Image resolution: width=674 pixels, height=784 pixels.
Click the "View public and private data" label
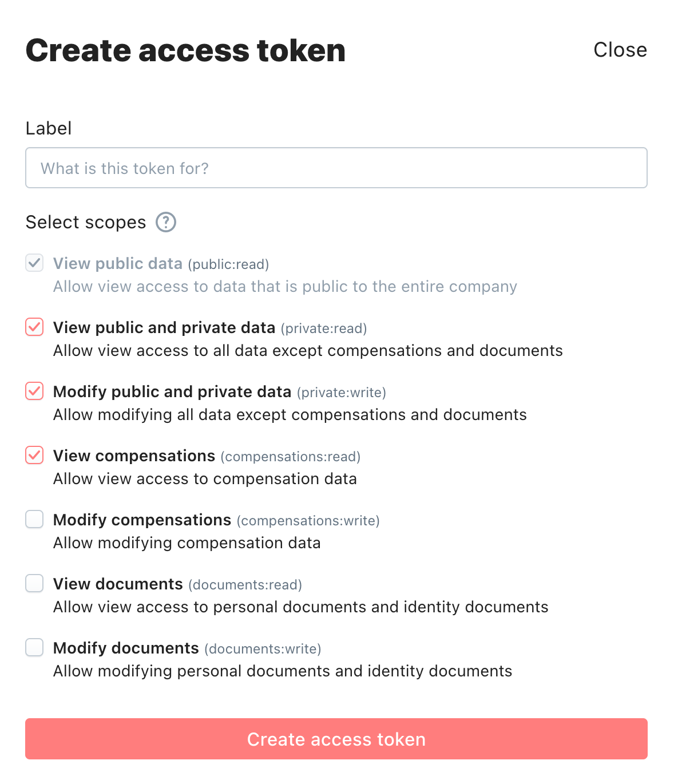click(x=164, y=327)
